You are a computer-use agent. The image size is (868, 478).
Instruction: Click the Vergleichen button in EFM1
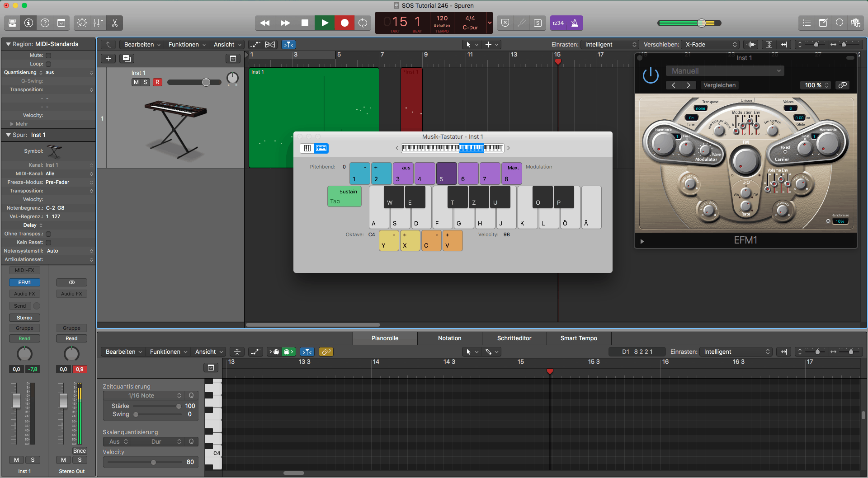(719, 85)
